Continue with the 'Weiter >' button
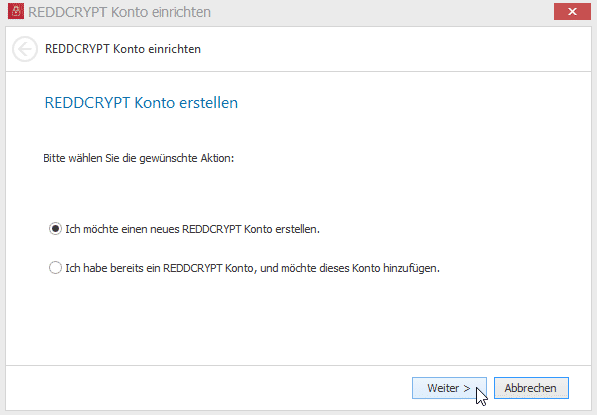597x415 pixels. [x=449, y=388]
